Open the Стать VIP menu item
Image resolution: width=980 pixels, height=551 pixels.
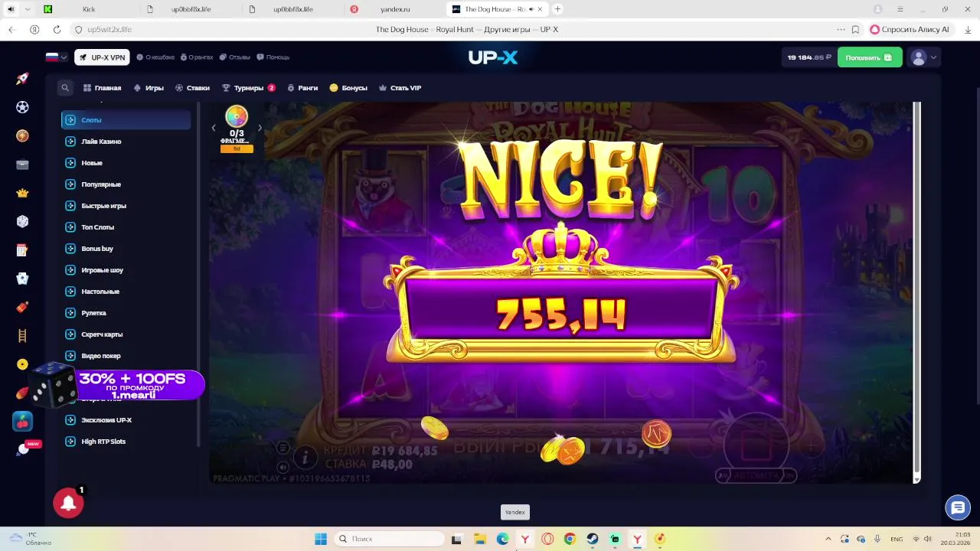[x=400, y=88]
